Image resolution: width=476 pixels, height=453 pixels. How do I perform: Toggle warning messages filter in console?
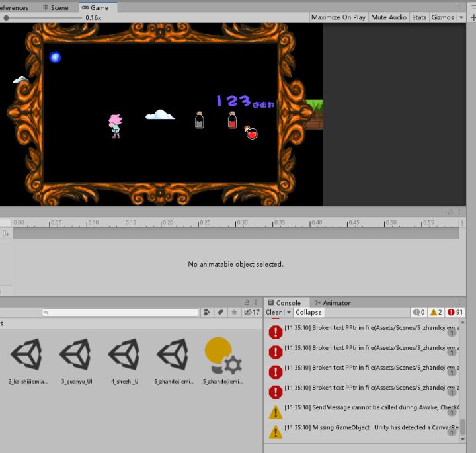coord(436,312)
